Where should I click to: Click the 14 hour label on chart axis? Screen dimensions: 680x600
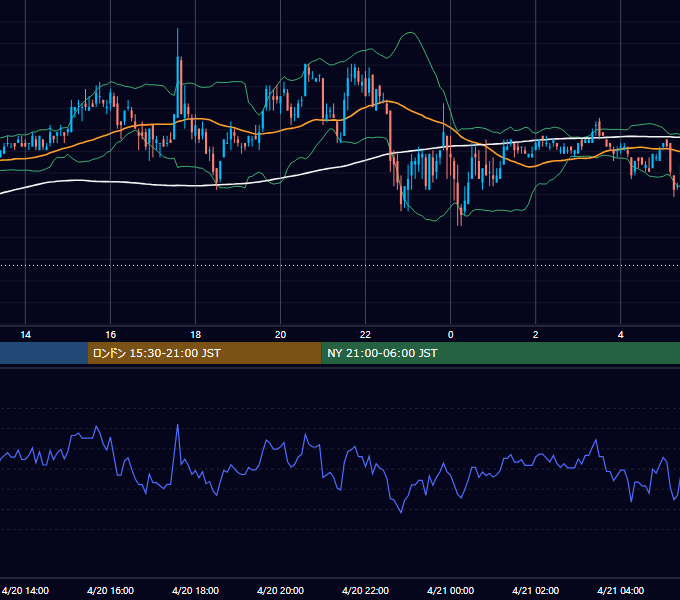tap(26, 335)
